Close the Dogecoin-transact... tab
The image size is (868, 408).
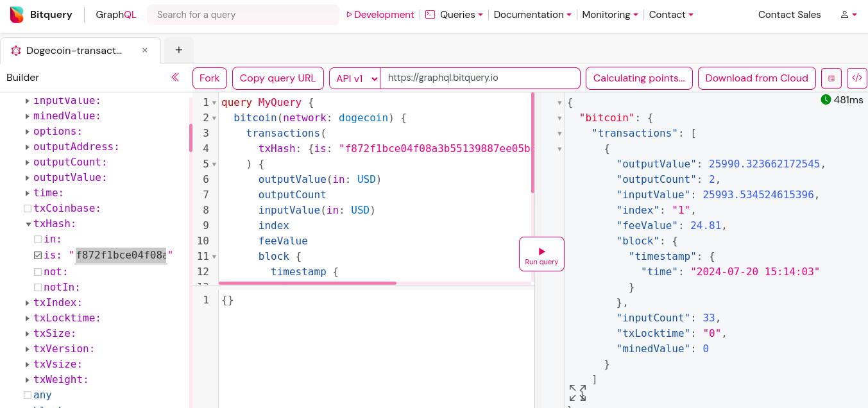[144, 50]
